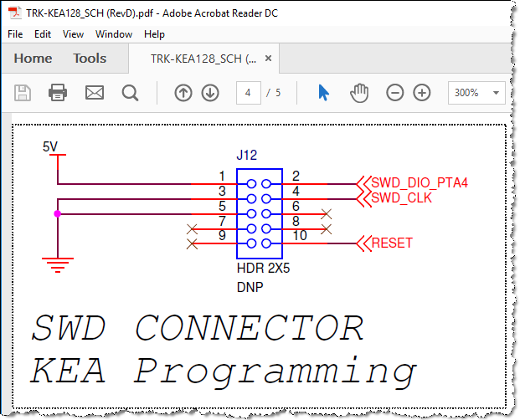The height and width of the screenshot is (420, 520).
Task: Open the Find text magnifier tool
Action: coord(130,93)
